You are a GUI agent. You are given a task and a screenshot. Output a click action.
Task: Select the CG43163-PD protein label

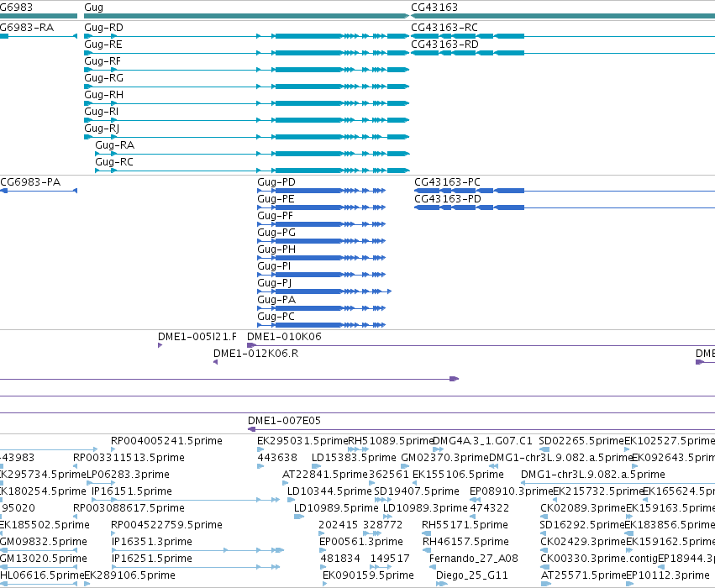pyautogui.click(x=448, y=199)
